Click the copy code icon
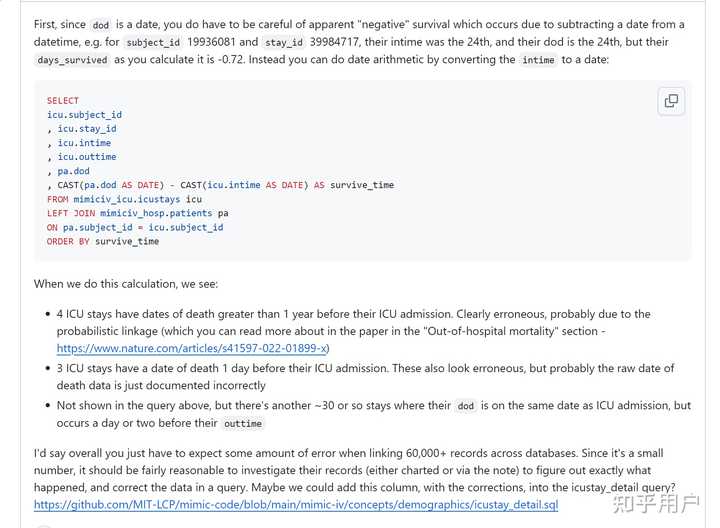The height and width of the screenshot is (528, 720). pyautogui.click(x=671, y=100)
